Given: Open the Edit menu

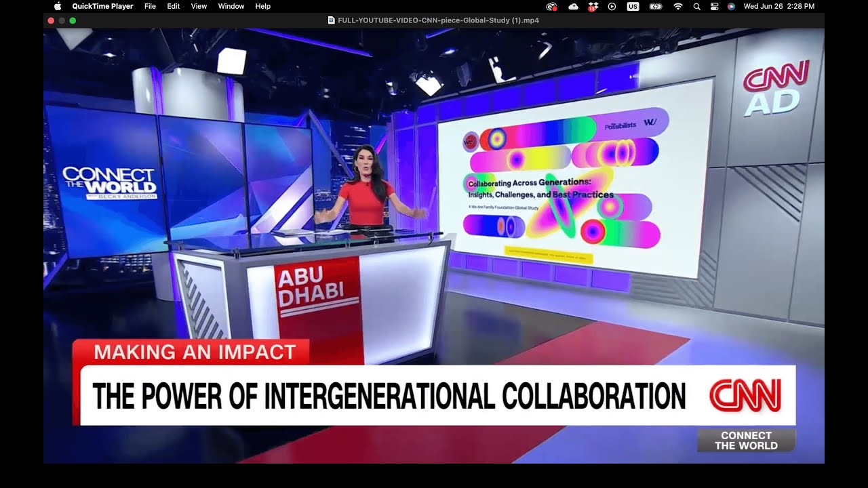Looking at the screenshot, I should click(174, 6).
